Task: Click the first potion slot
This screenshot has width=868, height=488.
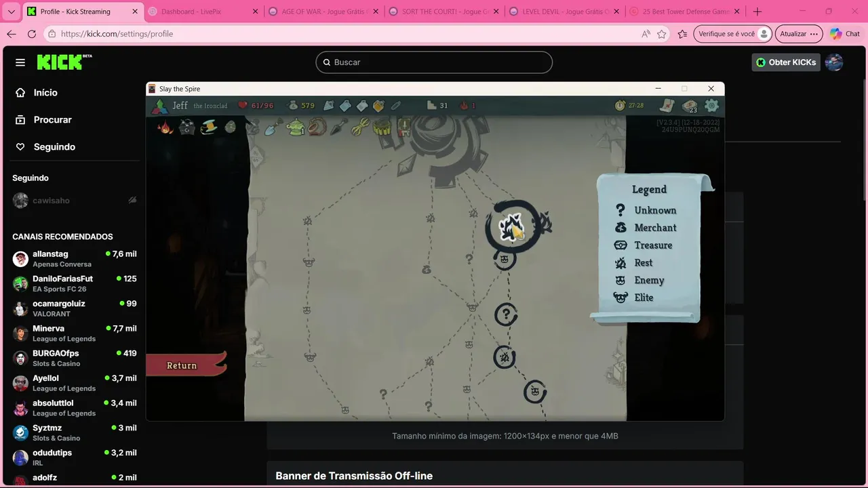Action: 329,106
